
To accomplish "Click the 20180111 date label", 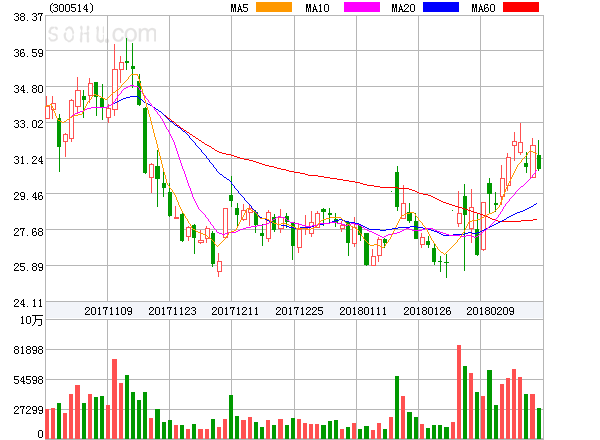I will pos(363,311).
